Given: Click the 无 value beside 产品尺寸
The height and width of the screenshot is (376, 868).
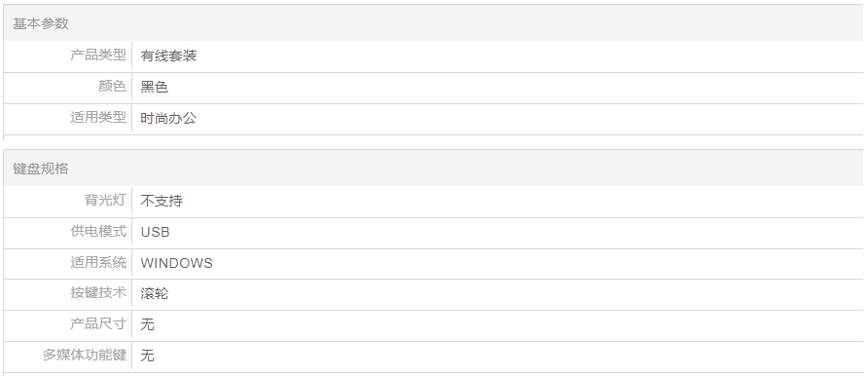Looking at the screenshot, I should coord(147,324).
